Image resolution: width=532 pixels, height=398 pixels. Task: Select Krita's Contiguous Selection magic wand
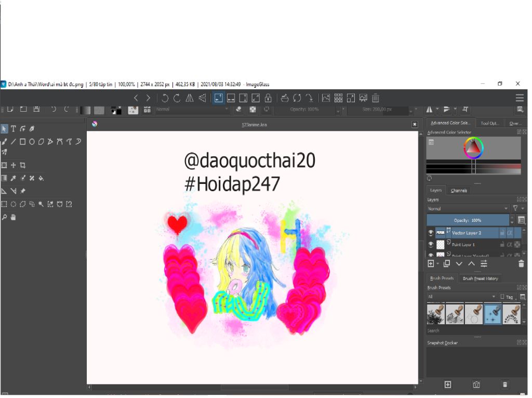[41, 205]
